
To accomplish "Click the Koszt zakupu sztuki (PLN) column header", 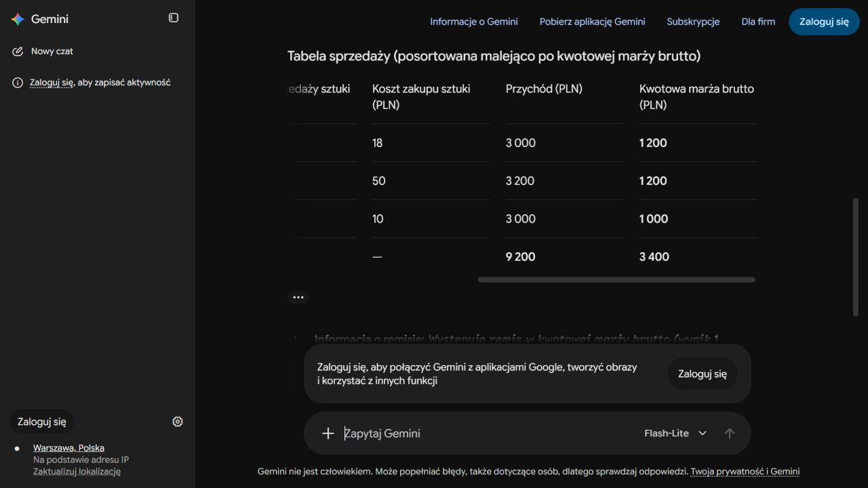I will [x=421, y=97].
